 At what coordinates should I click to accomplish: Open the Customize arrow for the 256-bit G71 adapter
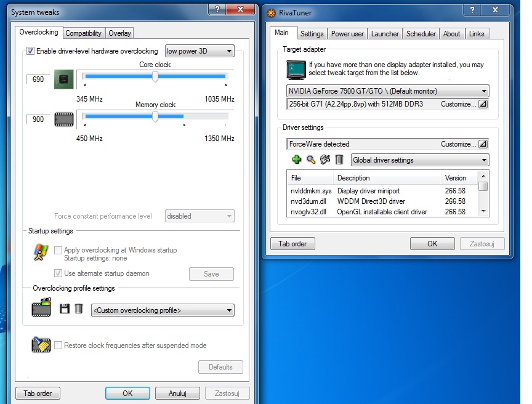pyautogui.click(x=483, y=104)
